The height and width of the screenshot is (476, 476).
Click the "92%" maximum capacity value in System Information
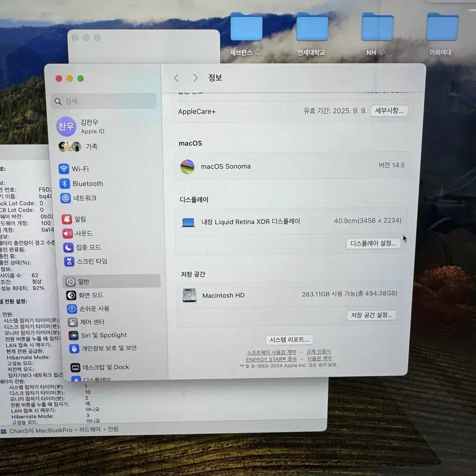[39, 288]
